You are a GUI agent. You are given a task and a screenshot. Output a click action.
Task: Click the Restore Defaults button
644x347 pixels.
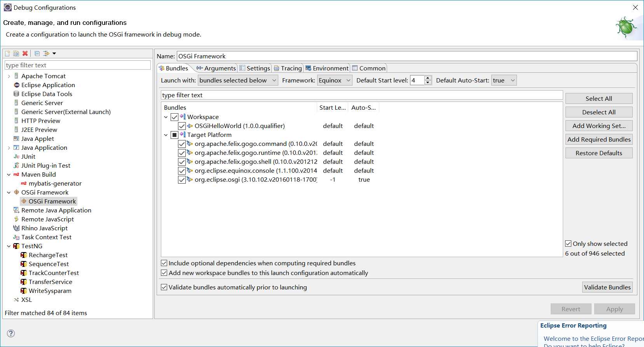tap(599, 153)
